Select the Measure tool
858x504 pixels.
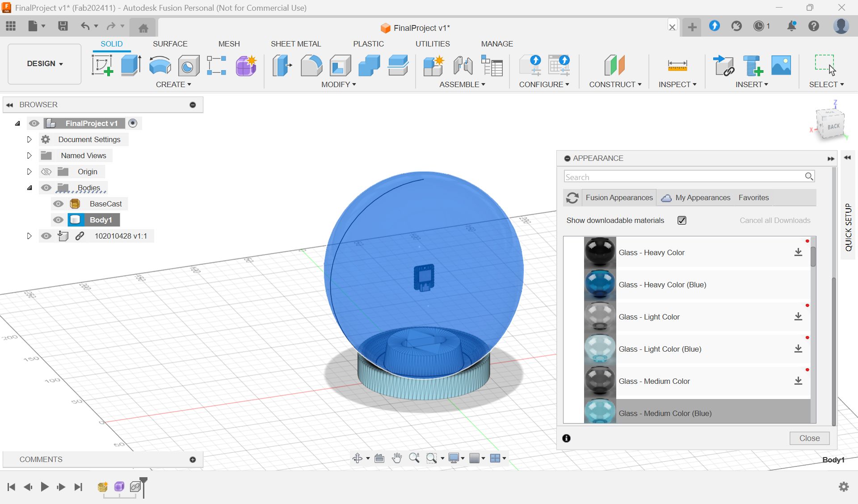coord(677,65)
